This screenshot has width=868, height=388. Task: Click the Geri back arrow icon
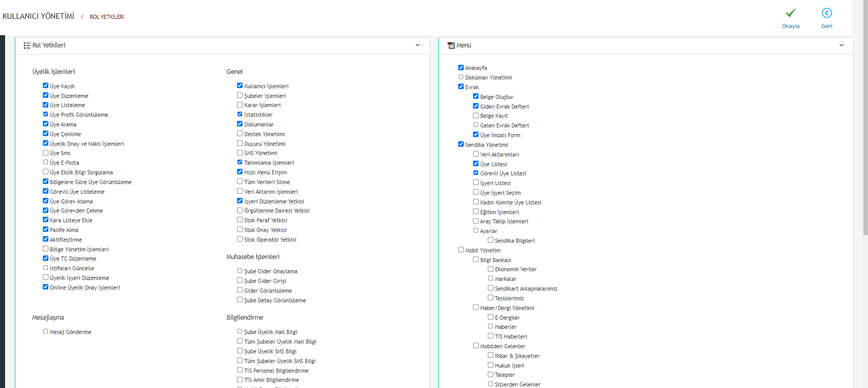[827, 13]
